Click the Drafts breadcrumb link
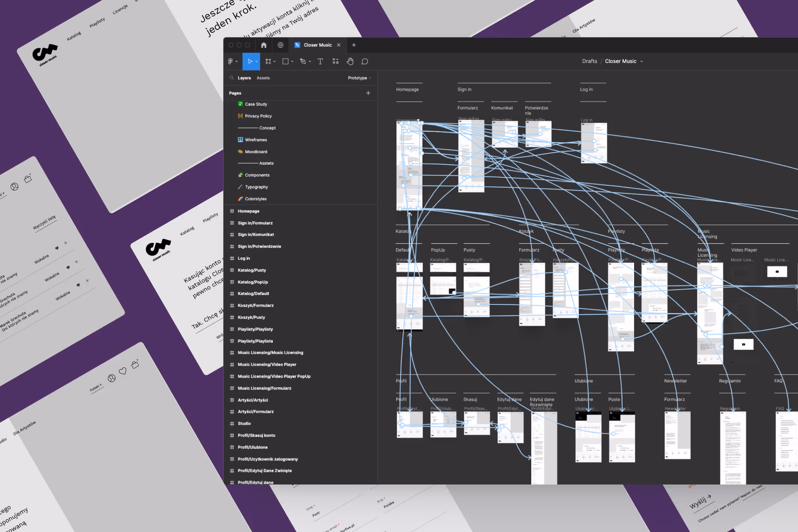Viewport: 798px width, 532px height. (589, 61)
